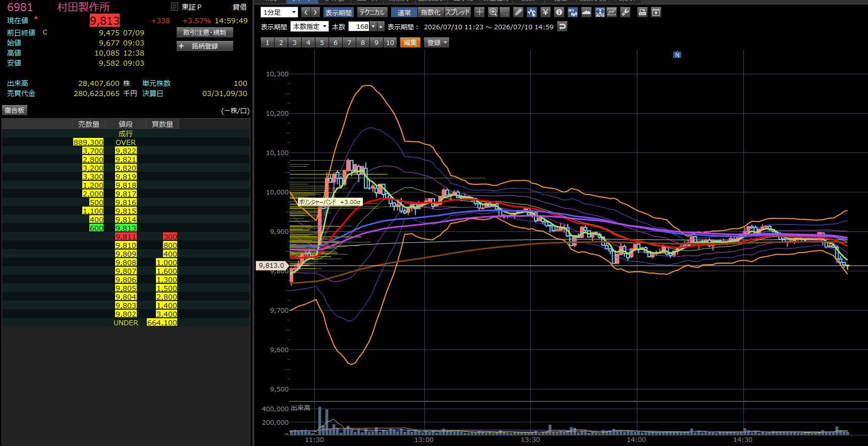Click the 複合板 button
Screen dimensions: 868x446
click(14, 110)
